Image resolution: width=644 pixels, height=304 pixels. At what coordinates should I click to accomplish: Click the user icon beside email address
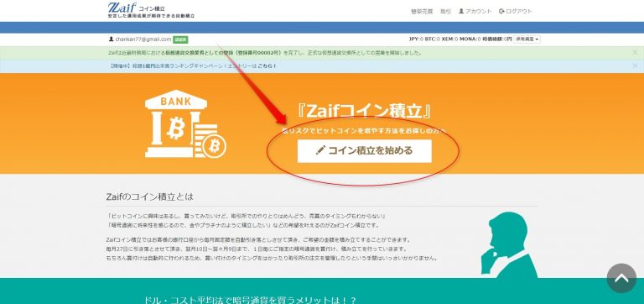pos(111,39)
